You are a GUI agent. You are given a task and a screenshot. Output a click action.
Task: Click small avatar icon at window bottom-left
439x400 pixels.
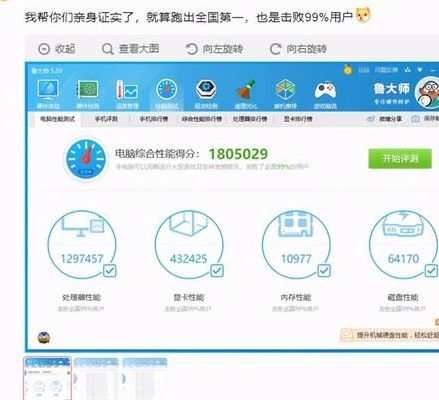click(x=44, y=337)
